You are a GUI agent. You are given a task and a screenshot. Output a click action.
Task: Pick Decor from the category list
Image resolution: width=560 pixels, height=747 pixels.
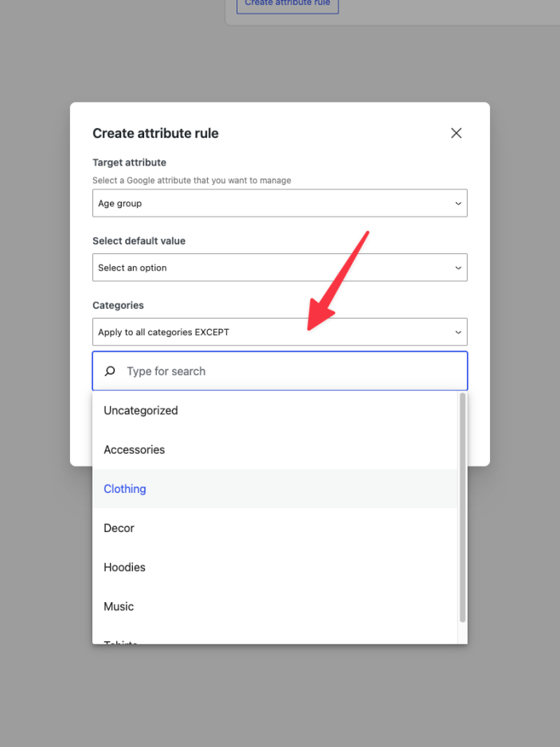[119, 528]
